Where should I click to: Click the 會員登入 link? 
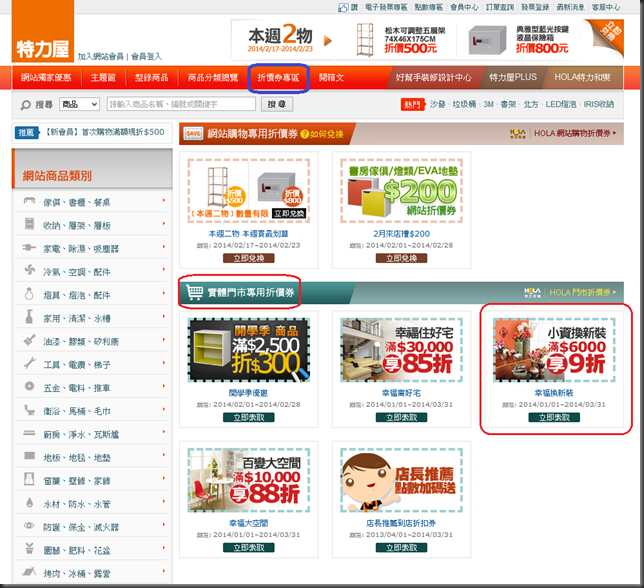(x=147, y=57)
